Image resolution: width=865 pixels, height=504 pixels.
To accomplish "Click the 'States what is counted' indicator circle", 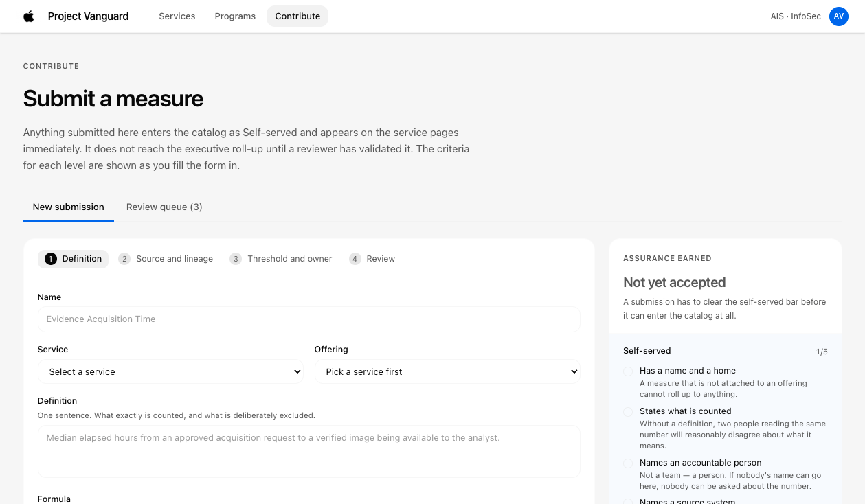I will coord(628,412).
